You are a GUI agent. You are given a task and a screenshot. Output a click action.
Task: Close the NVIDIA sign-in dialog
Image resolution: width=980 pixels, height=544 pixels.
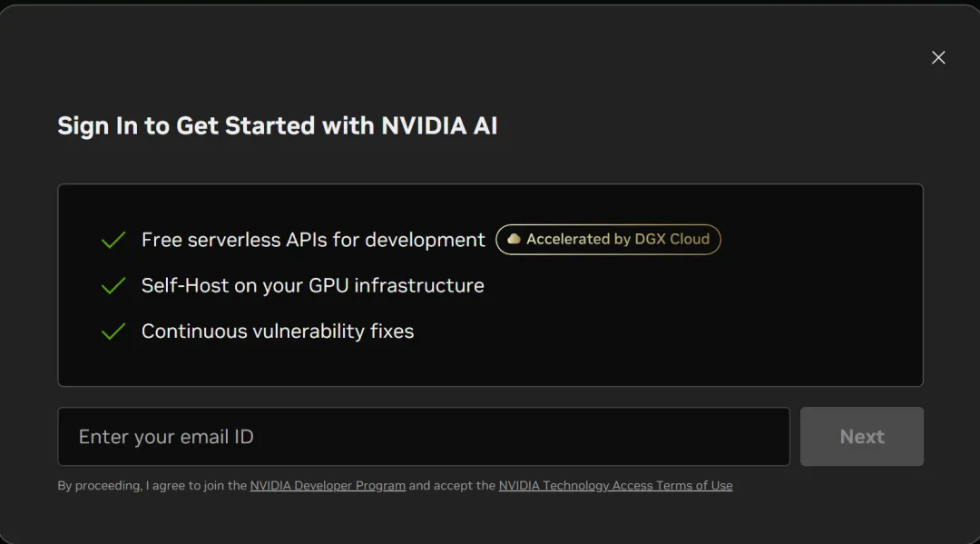pyautogui.click(x=938, y=57)
